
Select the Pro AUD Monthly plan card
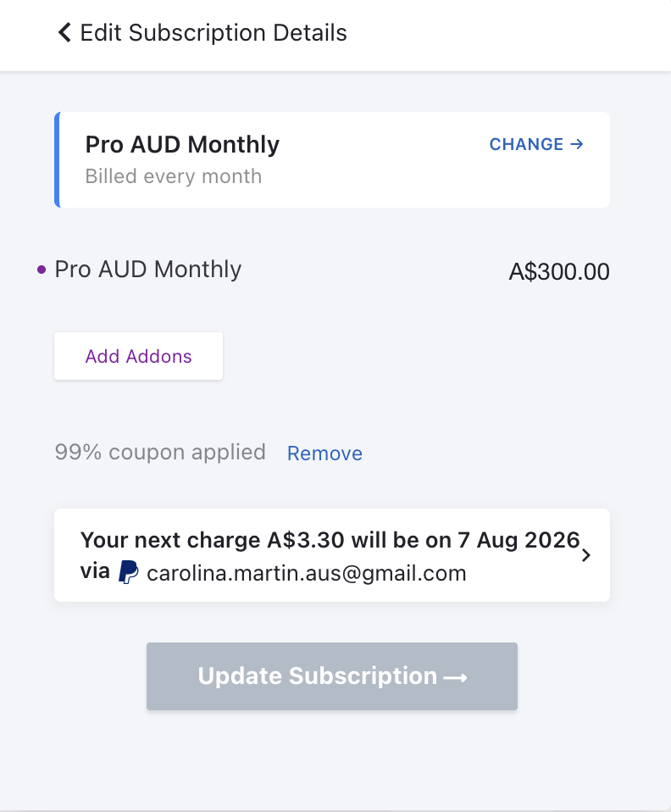332,159
